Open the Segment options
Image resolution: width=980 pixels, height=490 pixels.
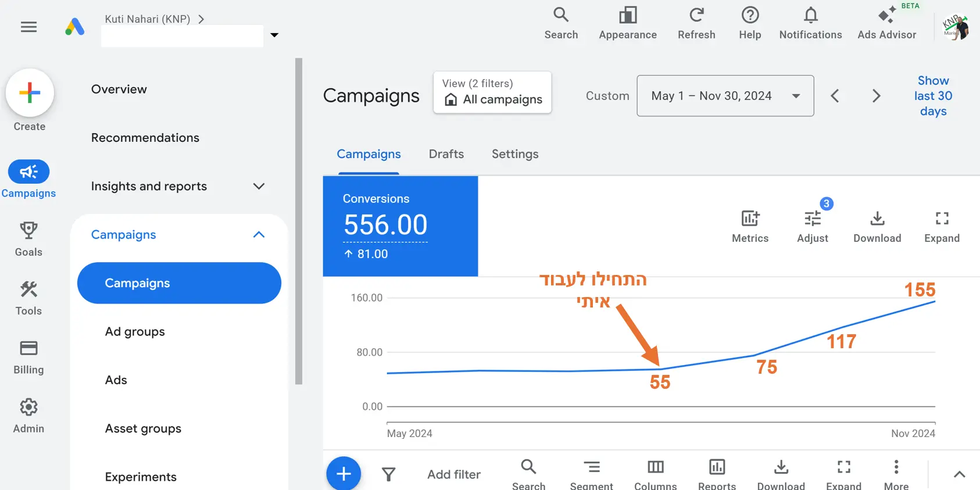click(592, 474)
